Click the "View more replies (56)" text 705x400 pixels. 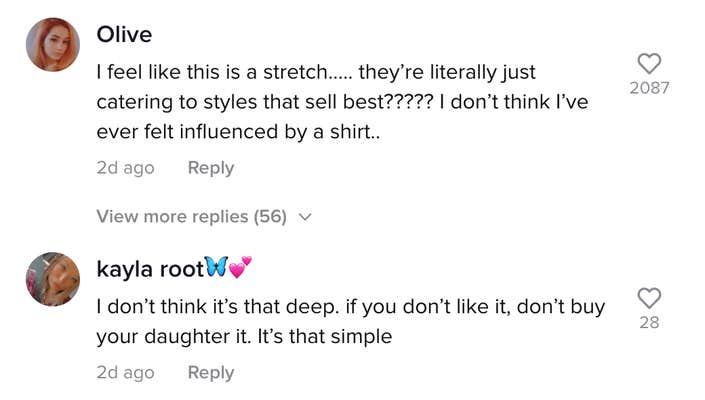[x=191, y=216]
